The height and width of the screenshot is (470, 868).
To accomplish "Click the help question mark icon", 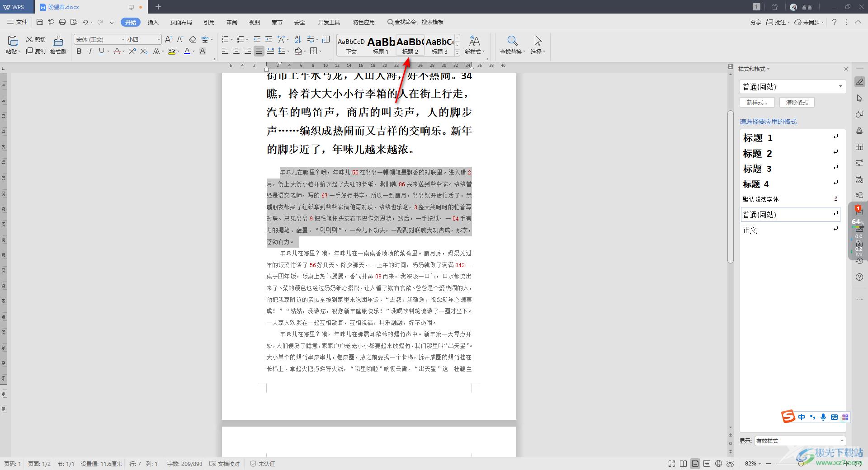I will pyautogui.click(x=834, y=22).
